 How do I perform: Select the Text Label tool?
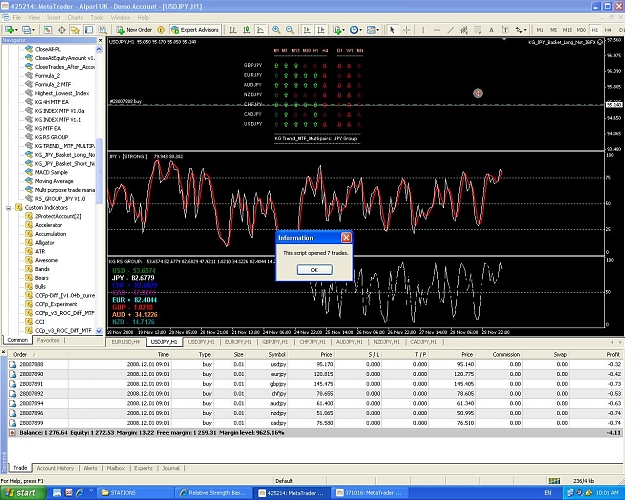point(505,30)
